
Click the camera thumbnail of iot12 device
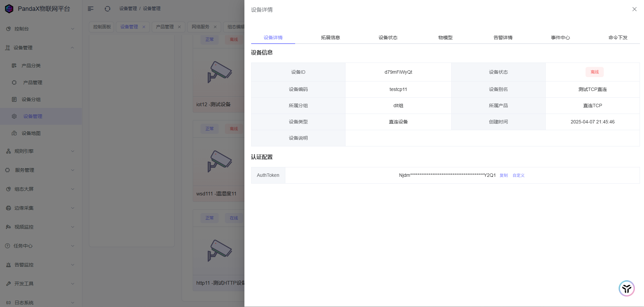click(x=219, y=72)
